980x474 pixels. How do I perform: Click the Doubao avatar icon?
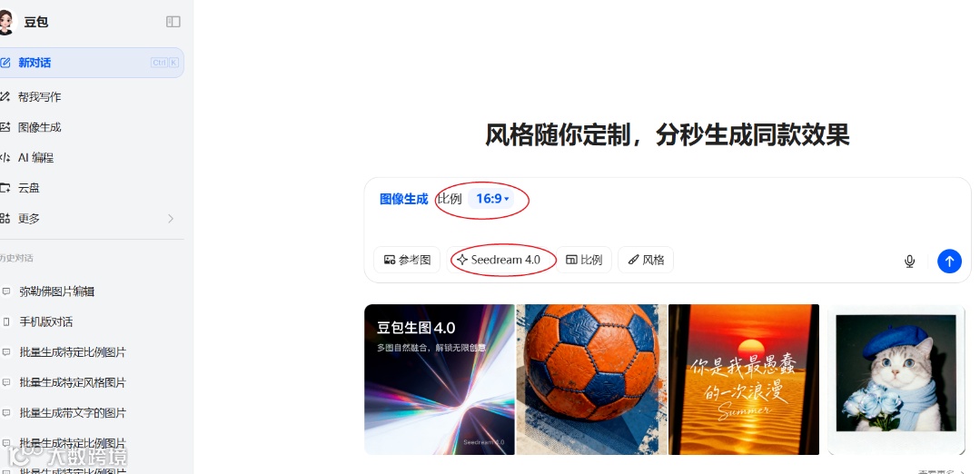[6, 22]
